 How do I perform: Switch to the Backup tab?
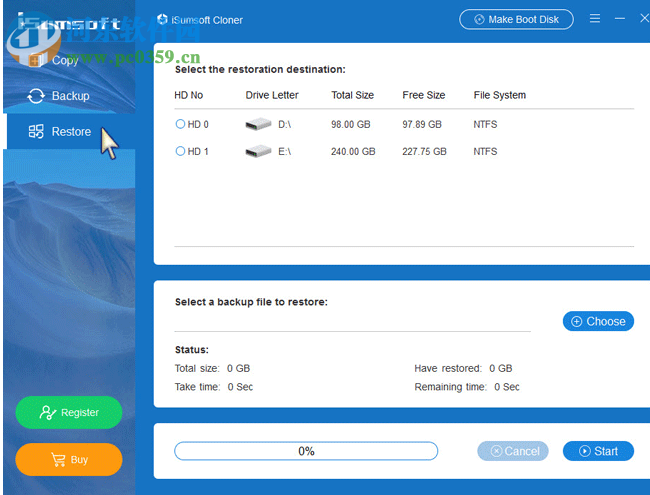point(69,96)
